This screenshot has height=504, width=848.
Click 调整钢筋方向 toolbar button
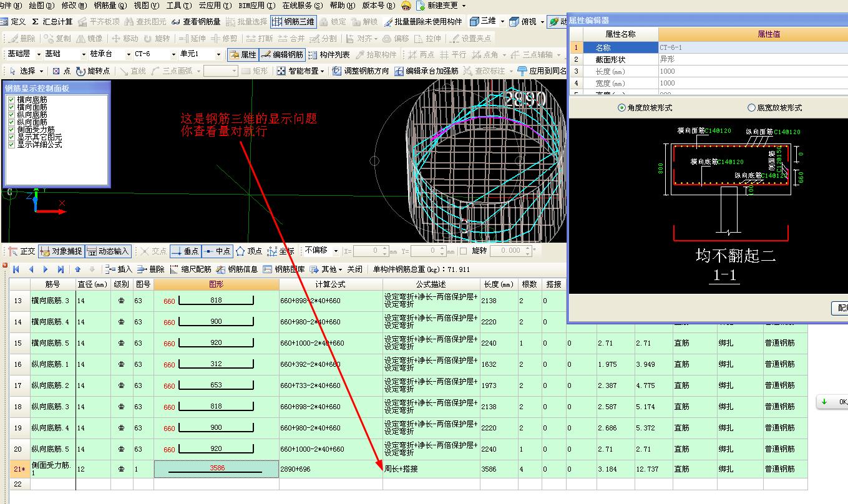361,71
